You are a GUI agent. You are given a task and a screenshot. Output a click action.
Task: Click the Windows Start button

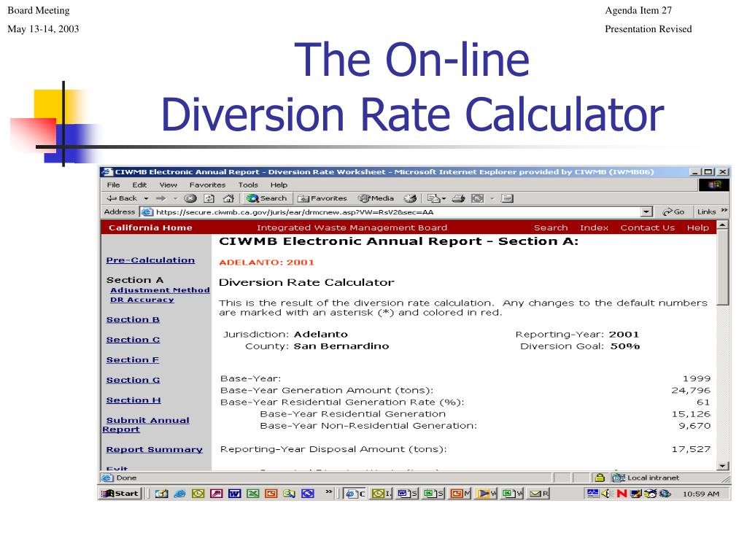tap(122, 494)
